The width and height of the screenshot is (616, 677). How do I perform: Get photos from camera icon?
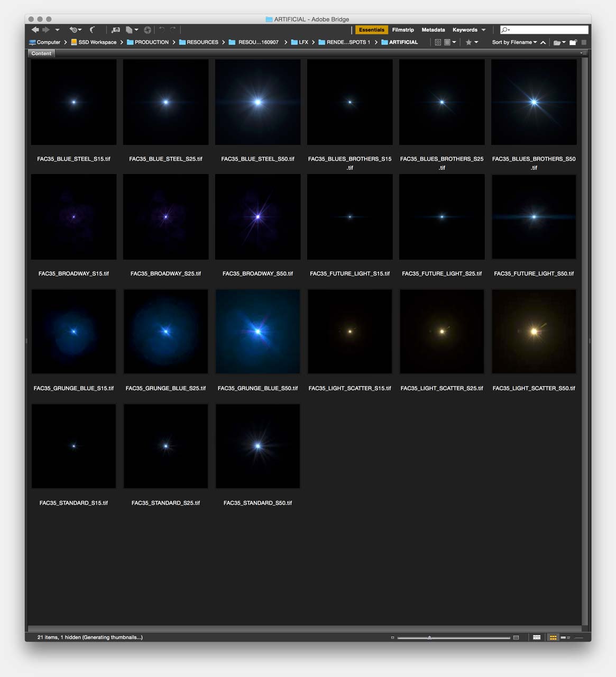[x=116, y=30]
